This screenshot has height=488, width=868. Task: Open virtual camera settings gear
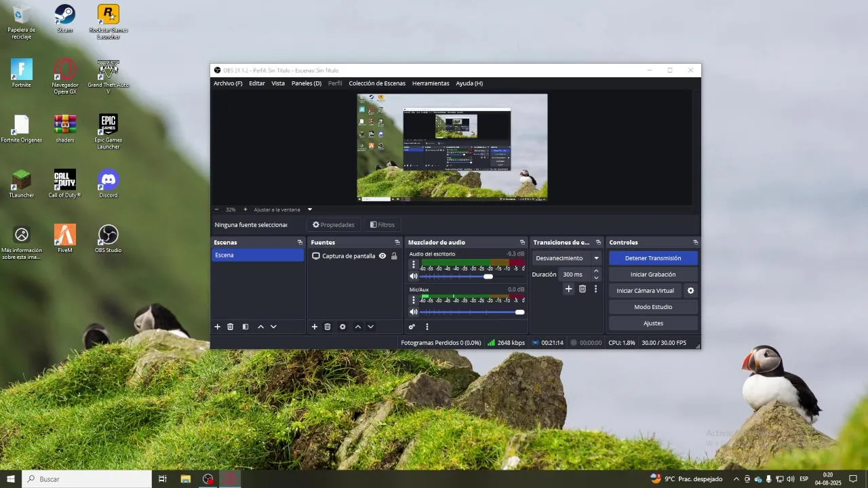tap(691, 291)
